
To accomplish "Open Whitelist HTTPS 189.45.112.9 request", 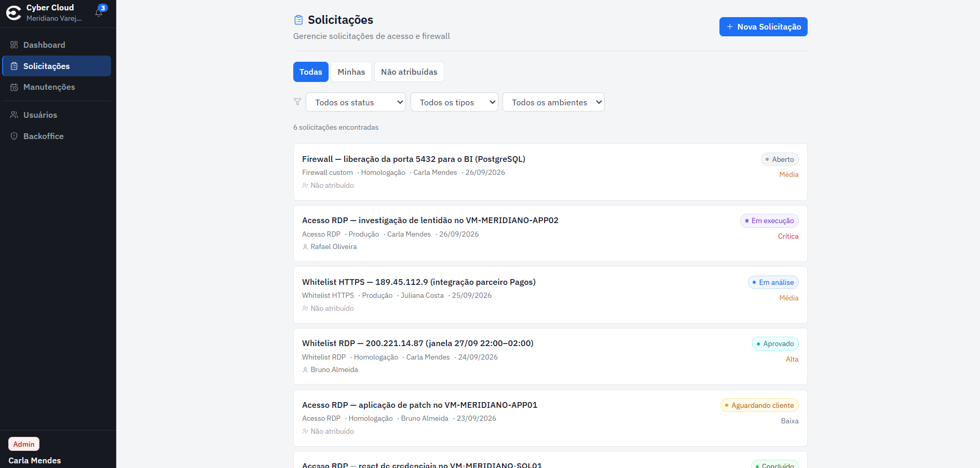I will (550, 295).
